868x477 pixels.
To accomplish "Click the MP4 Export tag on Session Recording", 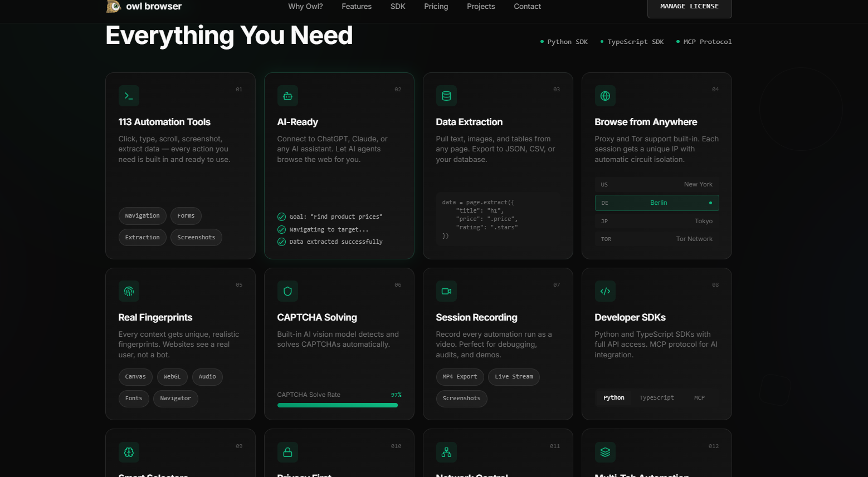I will pos(460,377).
